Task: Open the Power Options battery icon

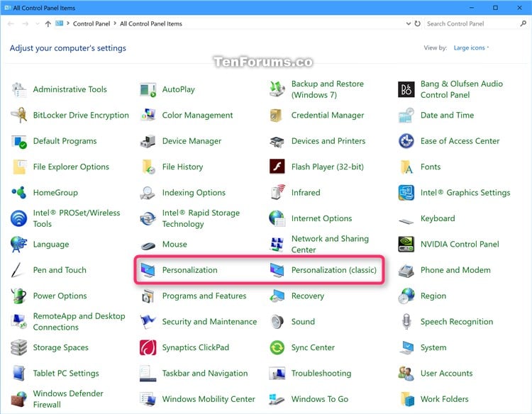Action: pos(19,296)
